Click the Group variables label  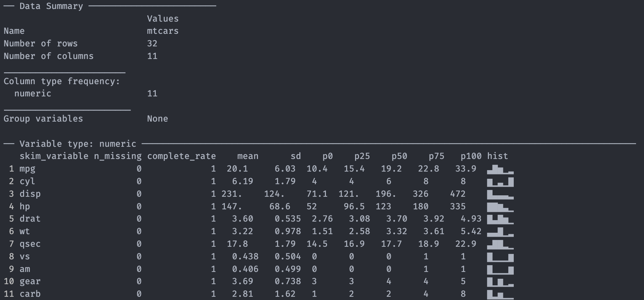point(43,119)
